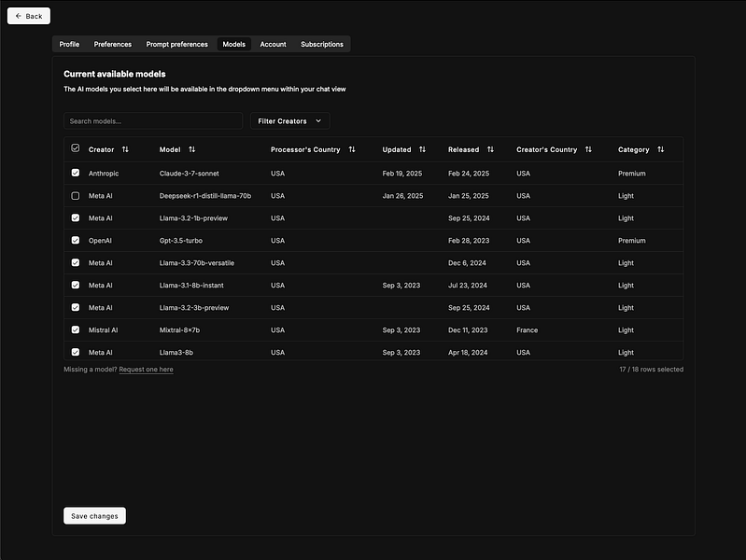Uncheck the Llama-3.1-8b-instant checkbox
746x560 pixels.
(x=76, y=285)
